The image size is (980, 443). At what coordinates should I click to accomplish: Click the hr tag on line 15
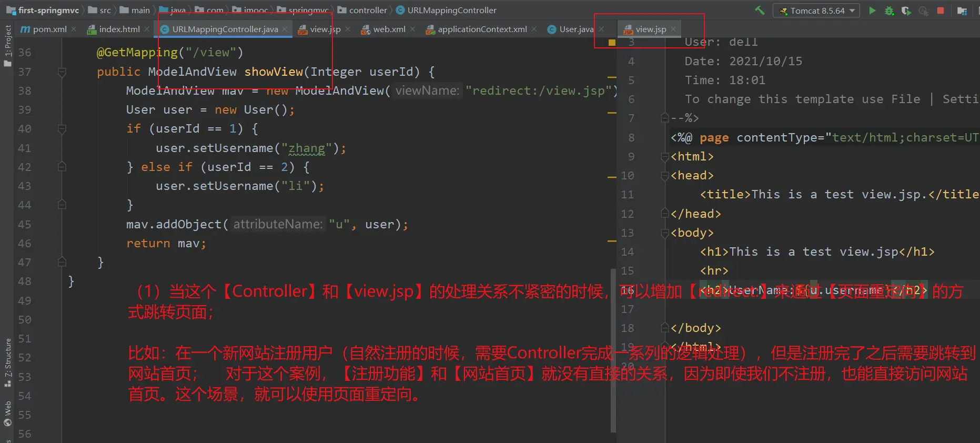click(x=714, y=271)
